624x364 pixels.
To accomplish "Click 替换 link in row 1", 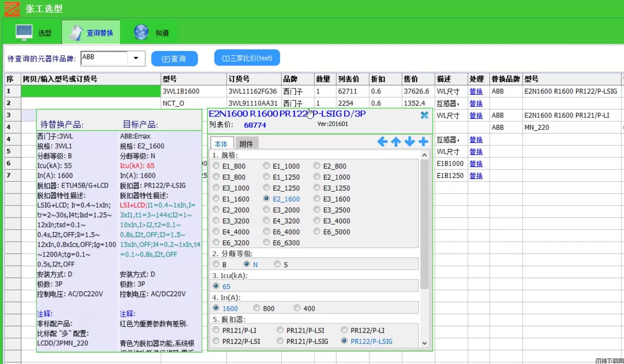I will click(476, 92).
